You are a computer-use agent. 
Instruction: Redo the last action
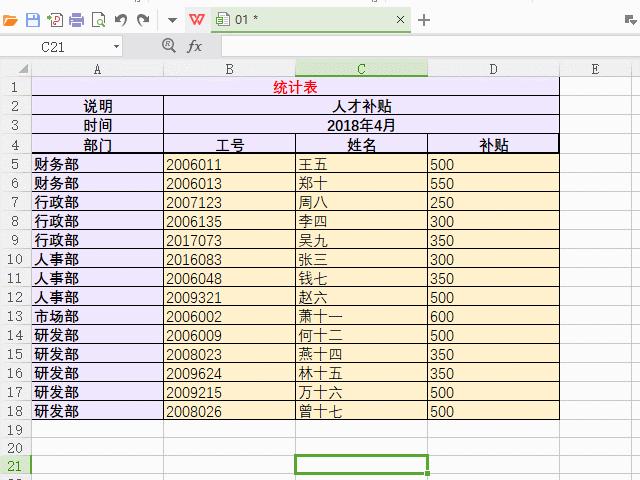pyautogui.click(x=143, y=20)
